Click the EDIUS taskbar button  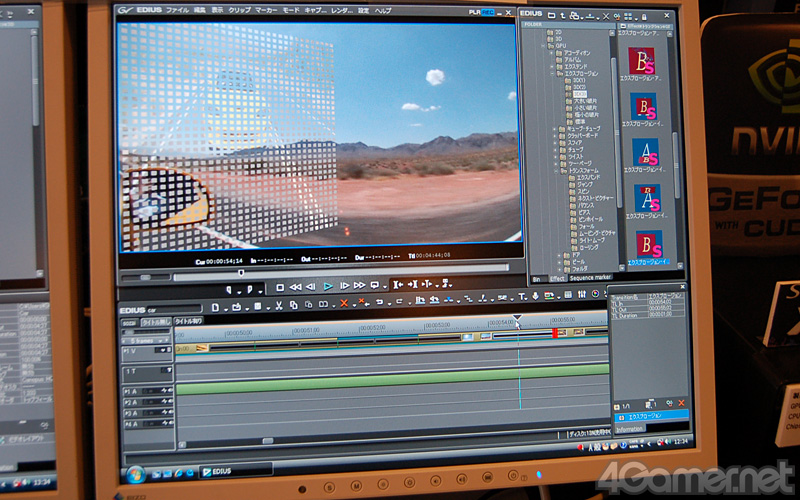click(235, 471)
